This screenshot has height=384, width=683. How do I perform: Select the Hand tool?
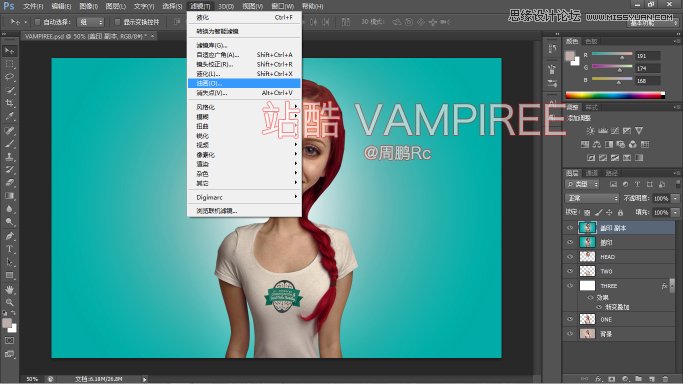tap(9, 290)
